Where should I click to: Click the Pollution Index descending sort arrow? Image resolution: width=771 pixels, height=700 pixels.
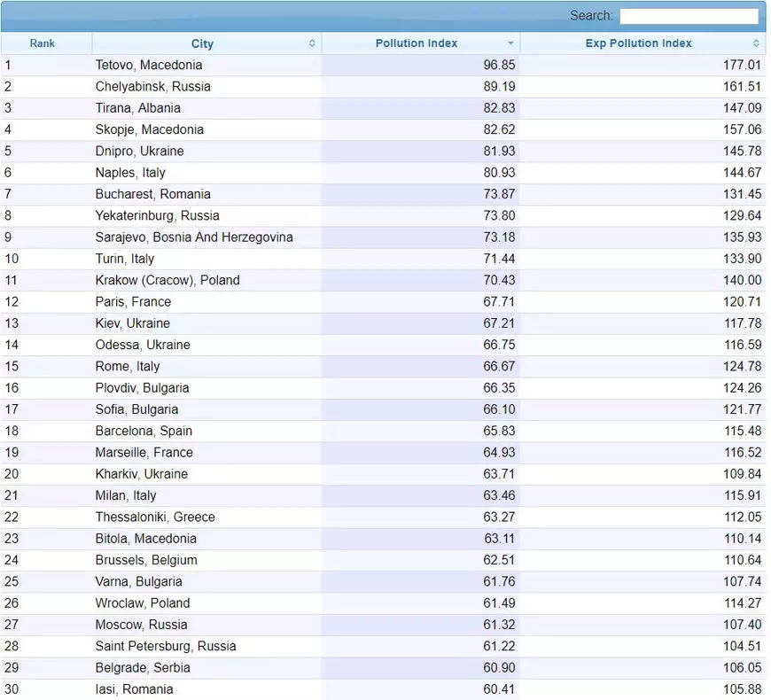510,43
